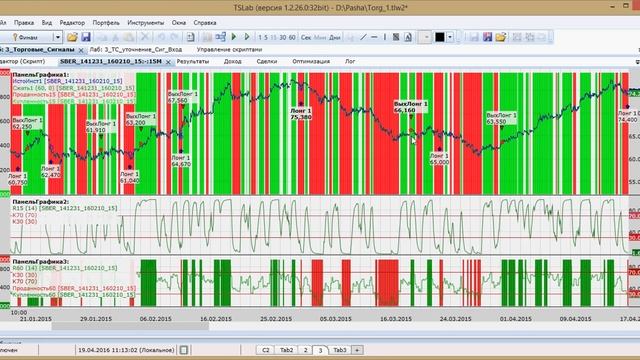Set interval to 1

[x=260, y=37]
